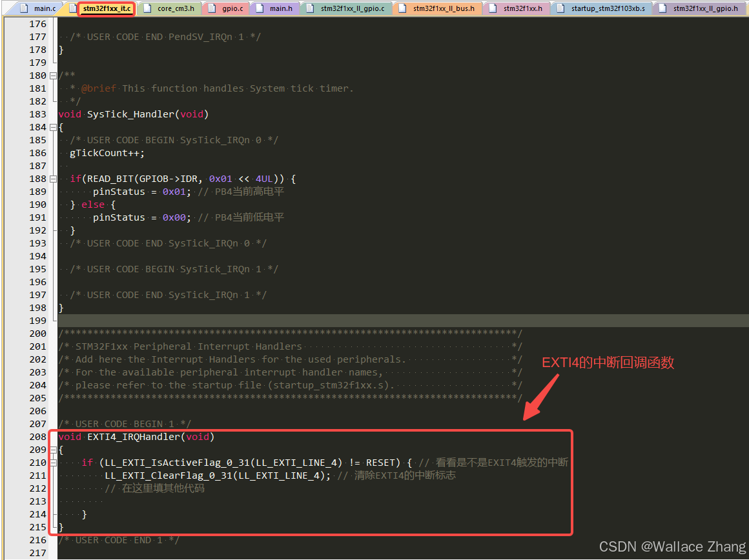The height and width of the screenshot is (560, 749).
Task: Fold the if statement at line 210
Action: click(53, 463)
